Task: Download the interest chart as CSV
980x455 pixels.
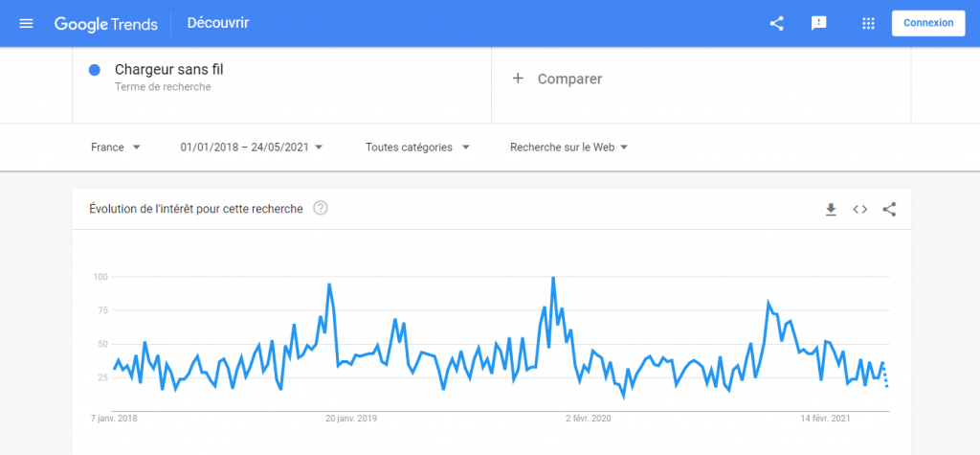Action: (831, 209)
